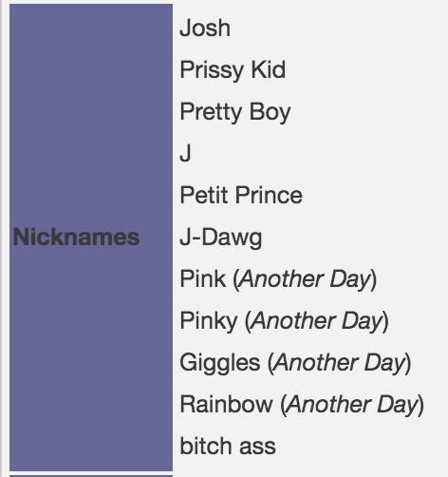Open the Another Day reference beside Giggles
This screenshot has width=448, height=477.
(339, 363)
